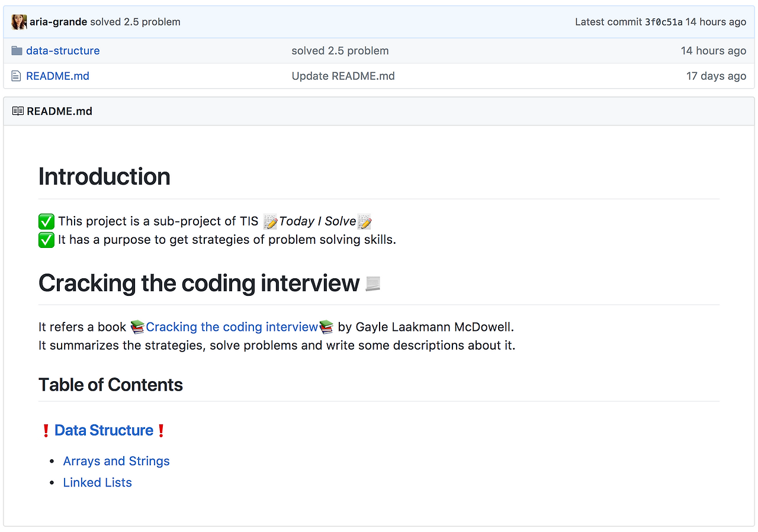Viewport: 758px width, 532px height.
Task: Click the data-structure folder icon
Action: click(x=17, y=51)
